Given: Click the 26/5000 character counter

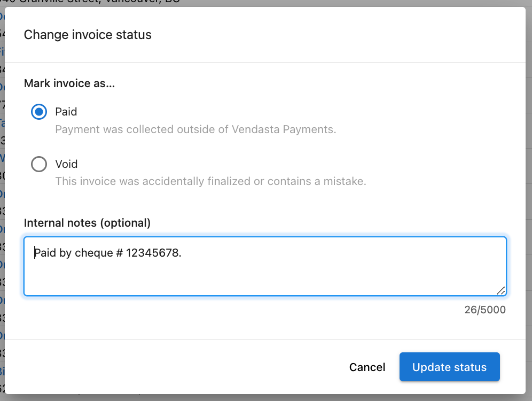Looking at the screenshot, I should (485, 310).
